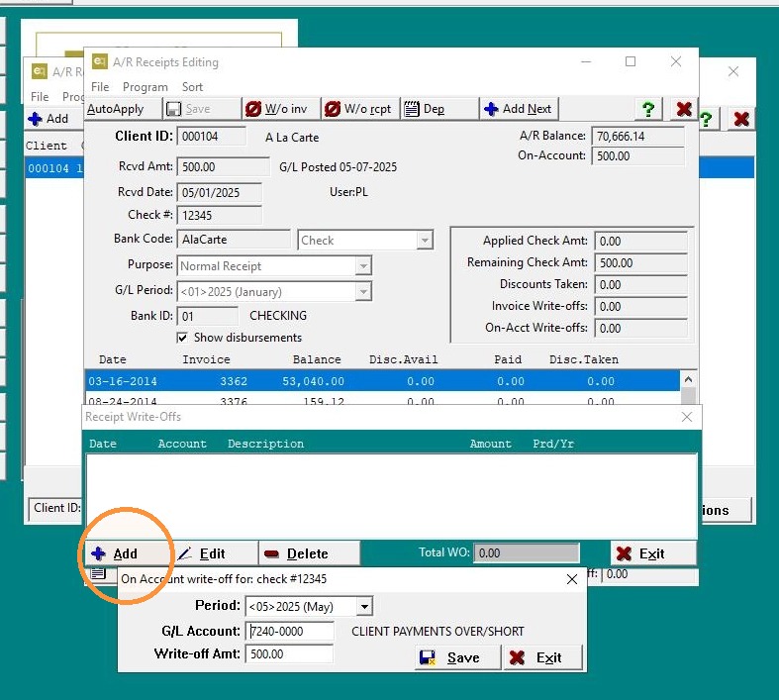Click the Client ID field in the background A/R window
Viewport: 779px width, 700px height.
pyautogui.click(x=56, y=508)
